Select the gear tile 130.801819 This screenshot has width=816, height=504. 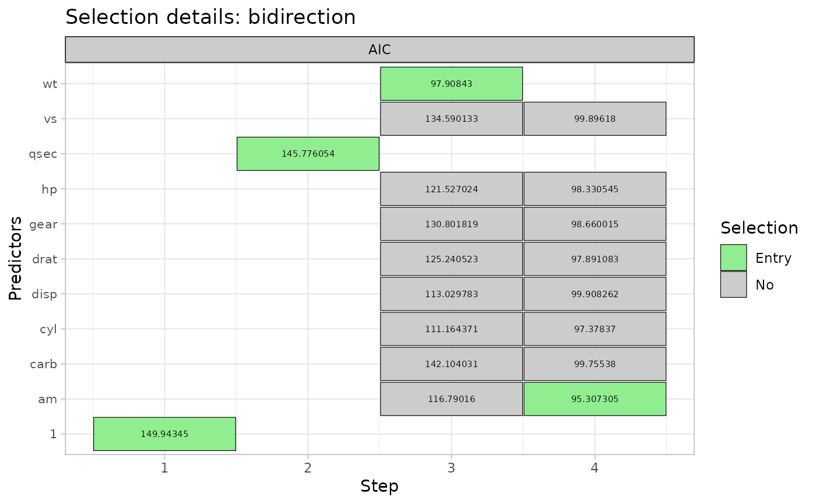pos(451,224)
